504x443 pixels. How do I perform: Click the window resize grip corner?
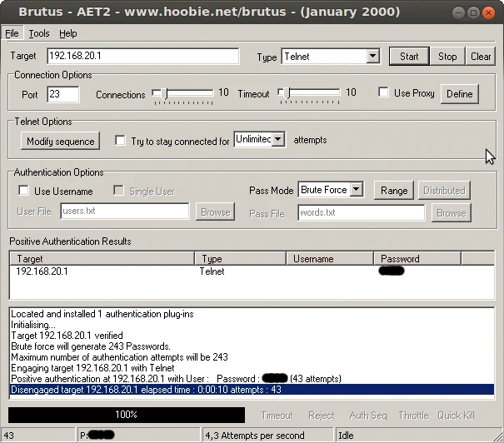click(498, 437)
